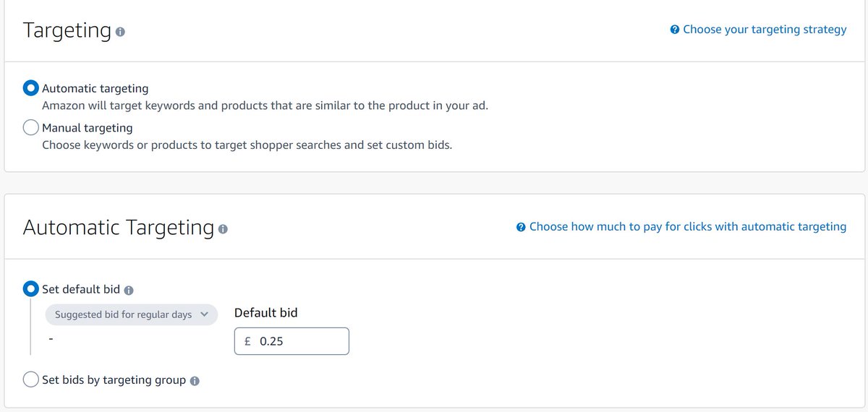Choose 'Set bids by targeting group' radio option
868x412 pixels.
(31, 379)
